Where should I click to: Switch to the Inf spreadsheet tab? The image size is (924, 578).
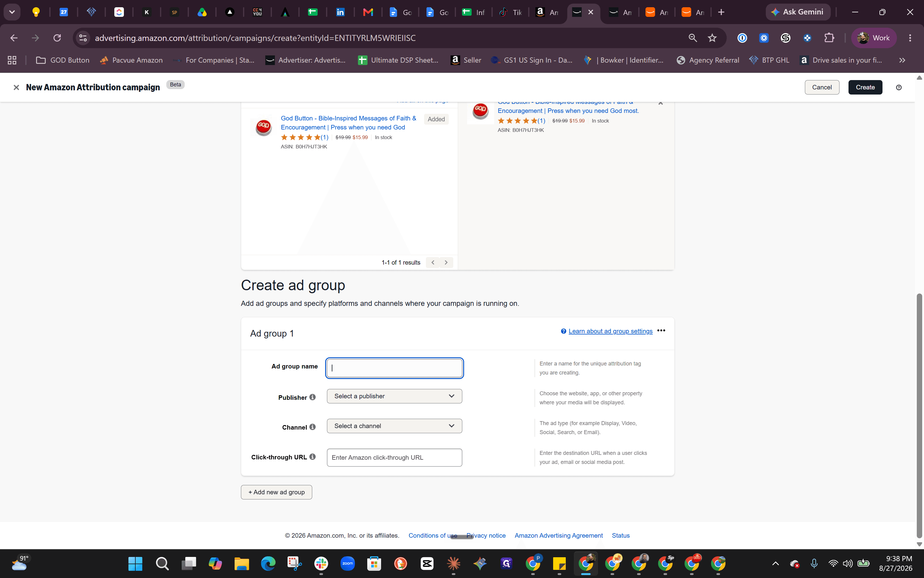pos(473,12)
